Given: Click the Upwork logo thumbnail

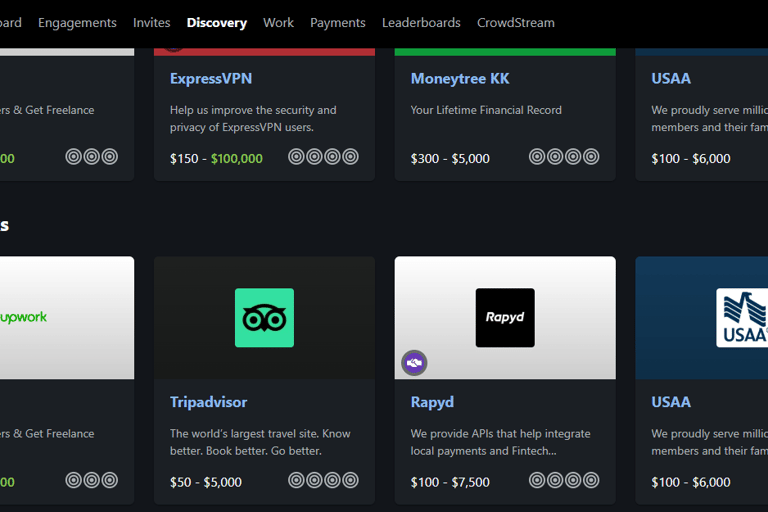Looking at the screenshot, I should click(24, 317).
